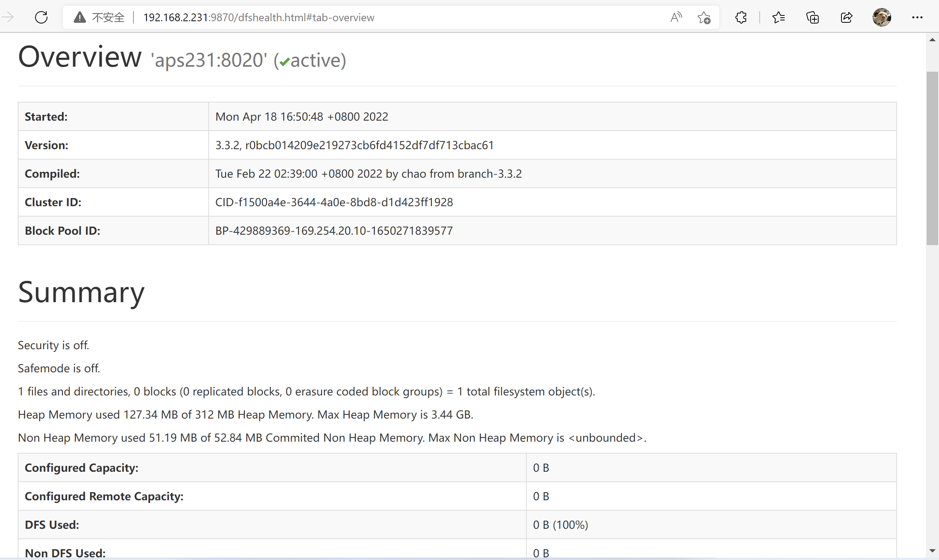This screenshot has height=560, width=939.
Task: Add this page to favorites
Action: pos(704,17)
